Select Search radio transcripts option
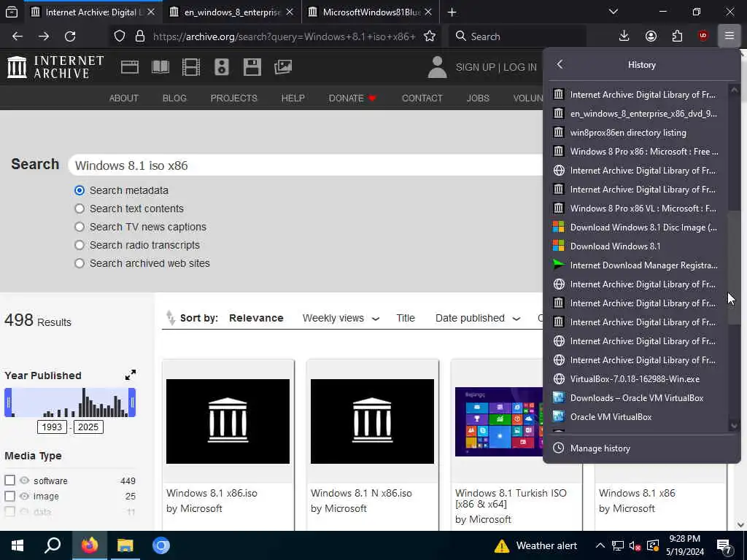This screenshot has height=560, width=747. (x=80, y=245)
